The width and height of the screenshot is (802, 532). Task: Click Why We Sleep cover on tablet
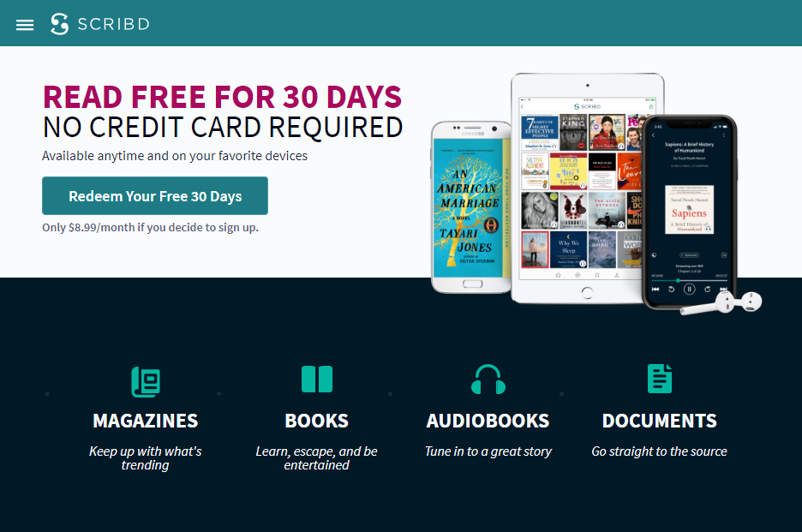coord(569,249)
